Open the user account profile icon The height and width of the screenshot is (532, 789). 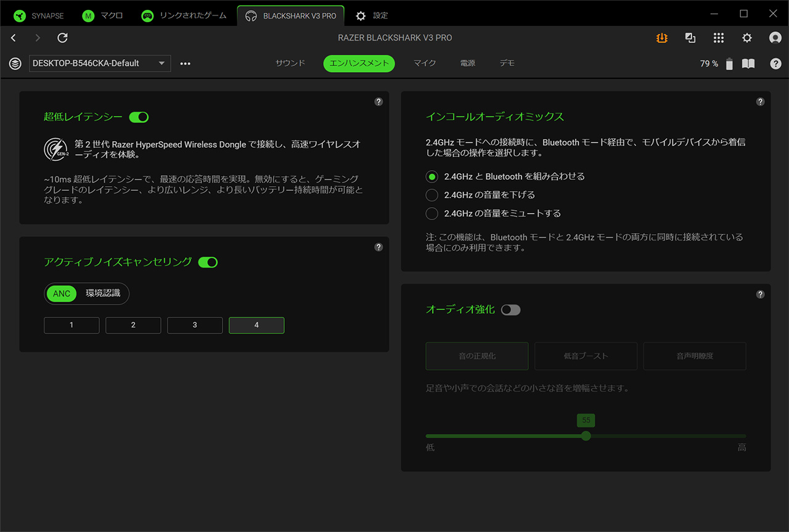(775, 38)
